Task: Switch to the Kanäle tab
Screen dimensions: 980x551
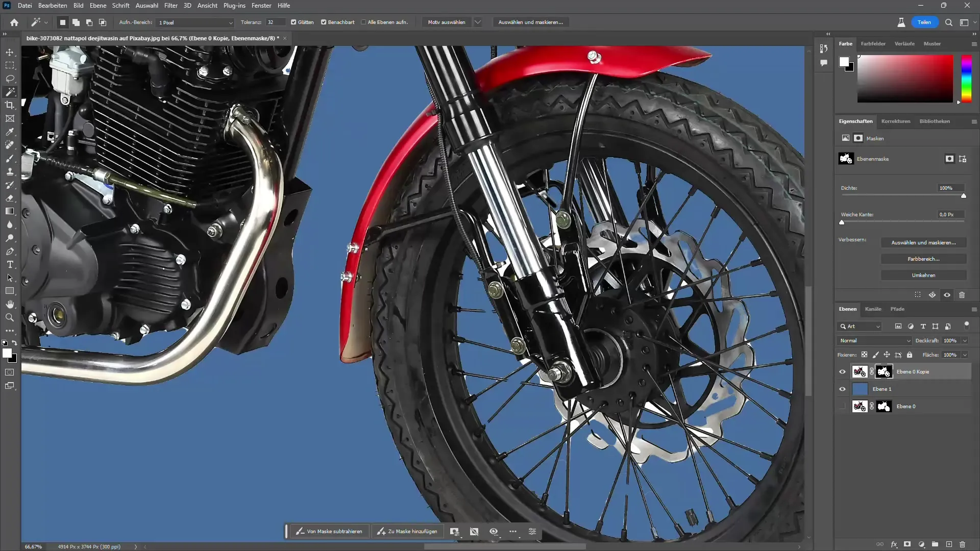Action: (x=872, y=309)
